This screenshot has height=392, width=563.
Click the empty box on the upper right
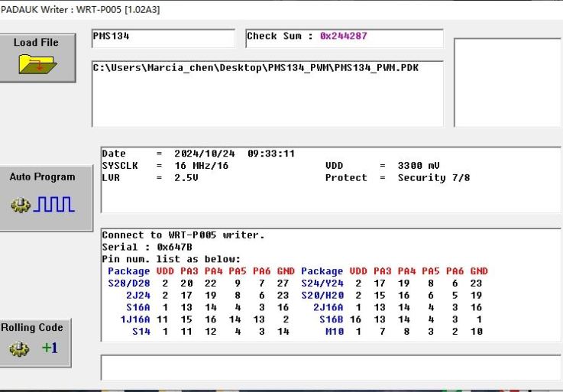tap(508, 83)
